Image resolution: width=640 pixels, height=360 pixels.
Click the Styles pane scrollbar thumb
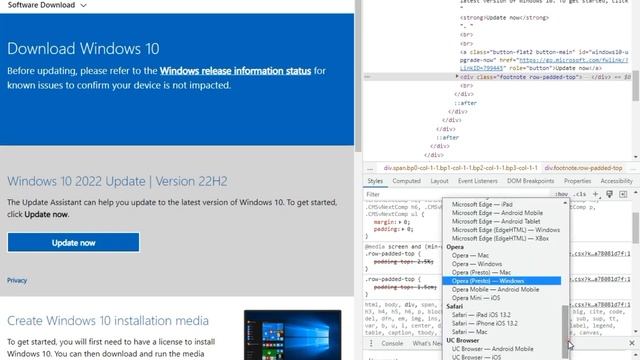click(x=636, y=227)
